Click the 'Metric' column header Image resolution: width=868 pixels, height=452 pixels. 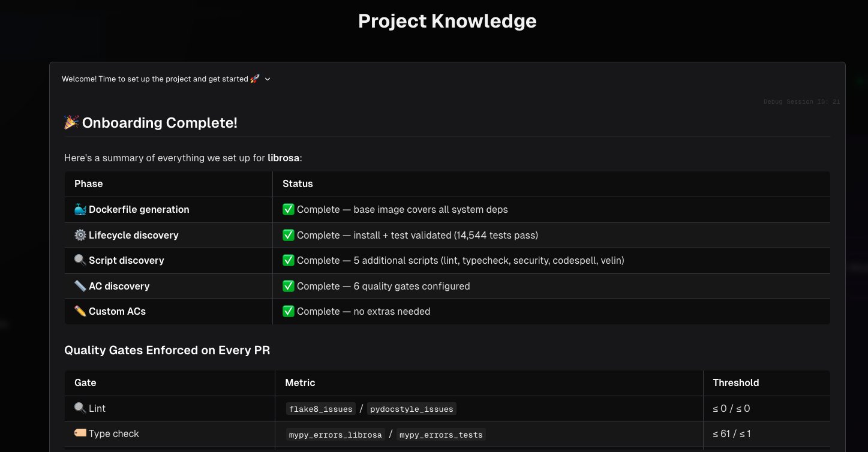(x=300, y=383)
